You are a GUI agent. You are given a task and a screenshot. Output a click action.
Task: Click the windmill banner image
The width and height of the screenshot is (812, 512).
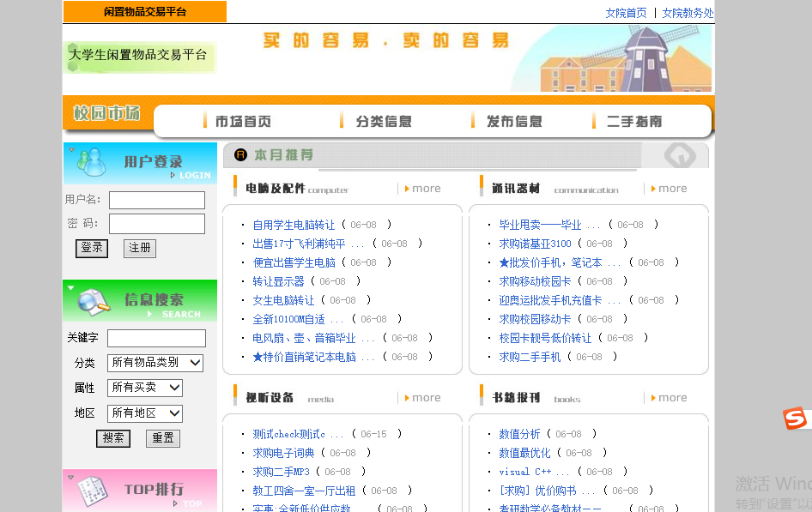pyautogui.click(x=611, y=58)
